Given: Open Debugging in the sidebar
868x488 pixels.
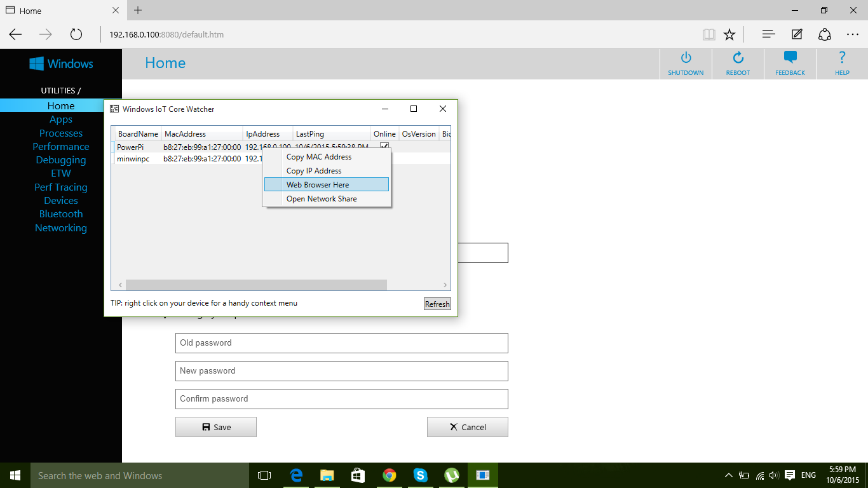Looking at the screenshot, I should coord(61,160).
